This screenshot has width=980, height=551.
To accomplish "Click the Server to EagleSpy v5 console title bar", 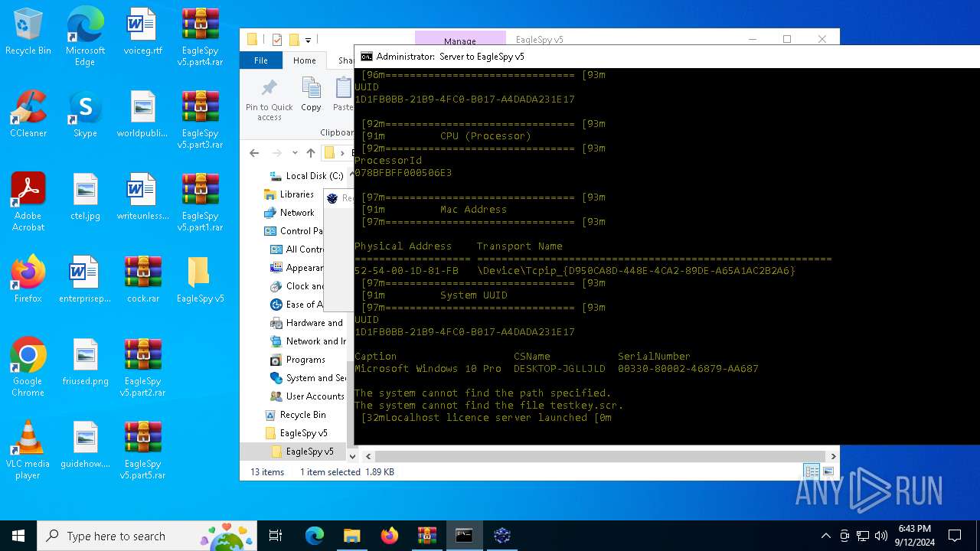I will pos(666,57).
